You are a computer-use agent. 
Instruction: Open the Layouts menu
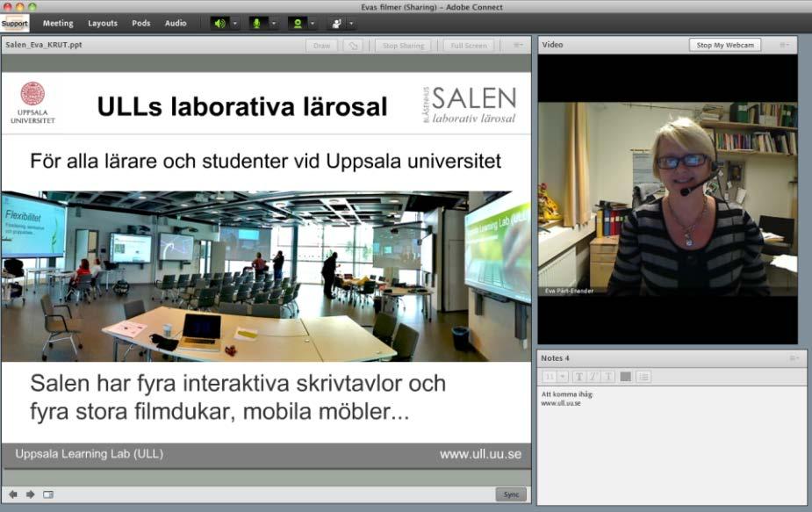103,24
